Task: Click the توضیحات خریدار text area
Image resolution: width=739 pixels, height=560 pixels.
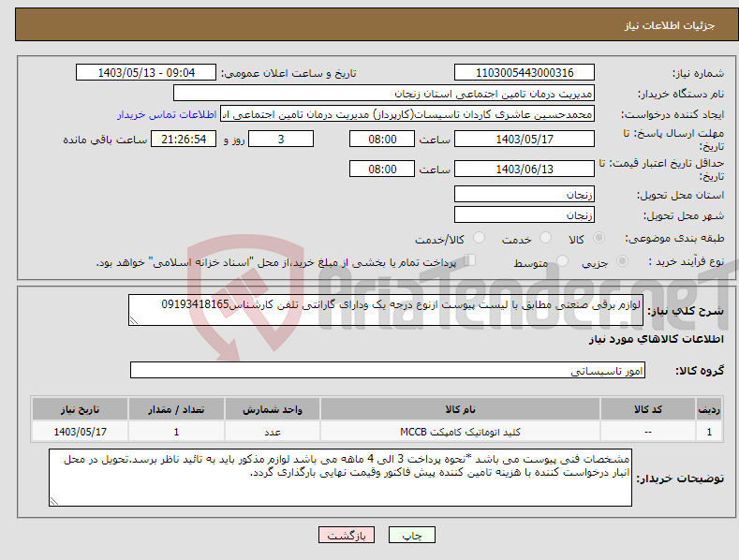Action: click(340, 478)
